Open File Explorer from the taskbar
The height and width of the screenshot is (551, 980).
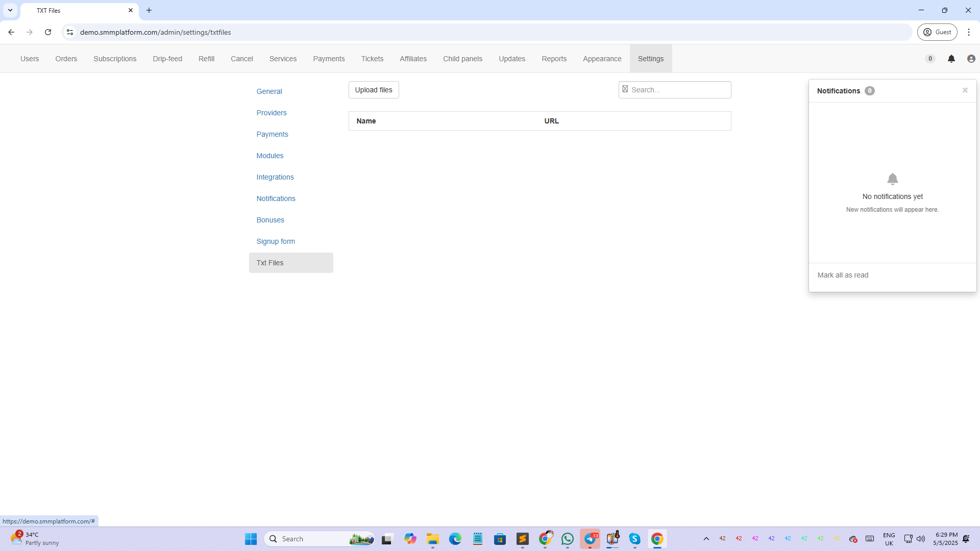[x=432, y=539]
